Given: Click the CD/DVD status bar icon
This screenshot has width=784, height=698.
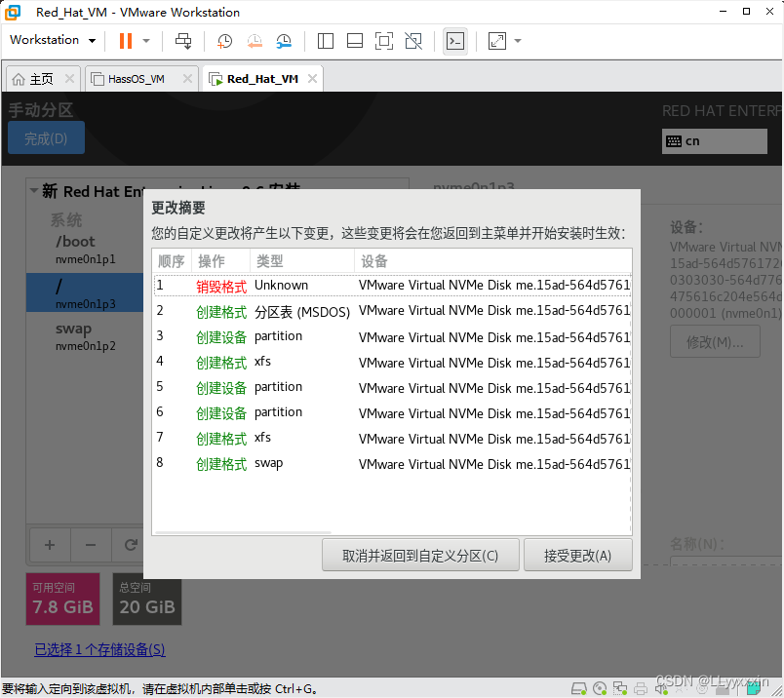Looking at the screenshot, I should coord(600,687).
